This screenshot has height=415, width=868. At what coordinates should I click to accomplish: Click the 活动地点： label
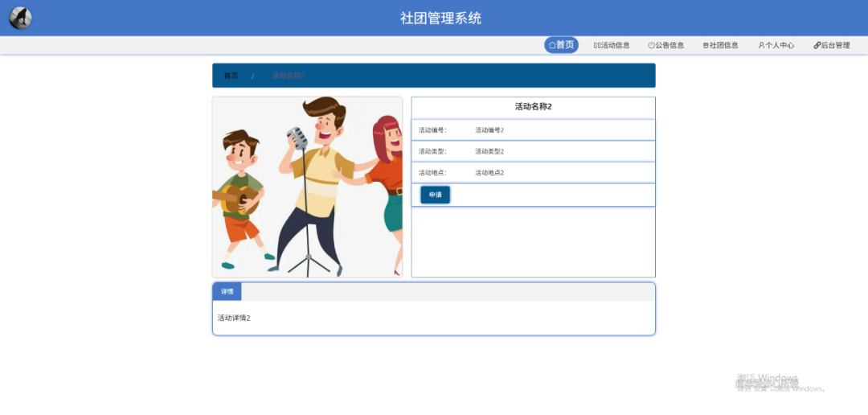point(432,173)
